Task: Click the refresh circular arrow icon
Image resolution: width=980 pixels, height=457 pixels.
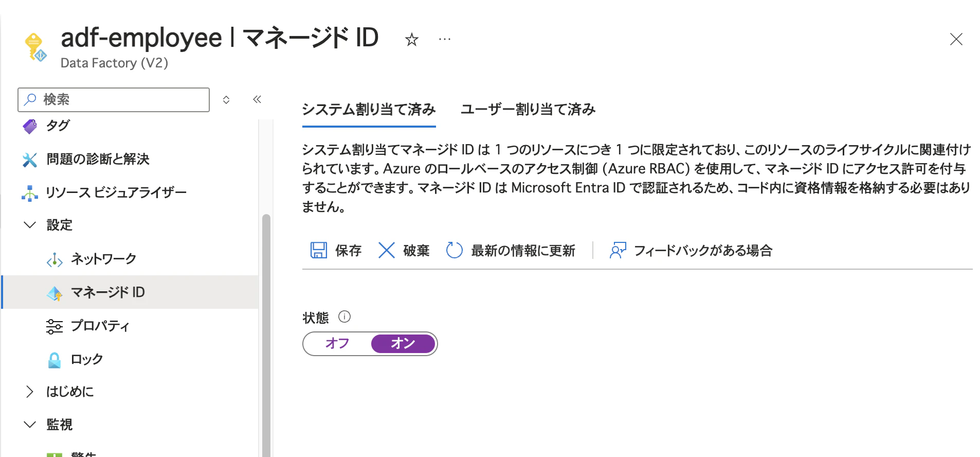Action: click(454, 251)
